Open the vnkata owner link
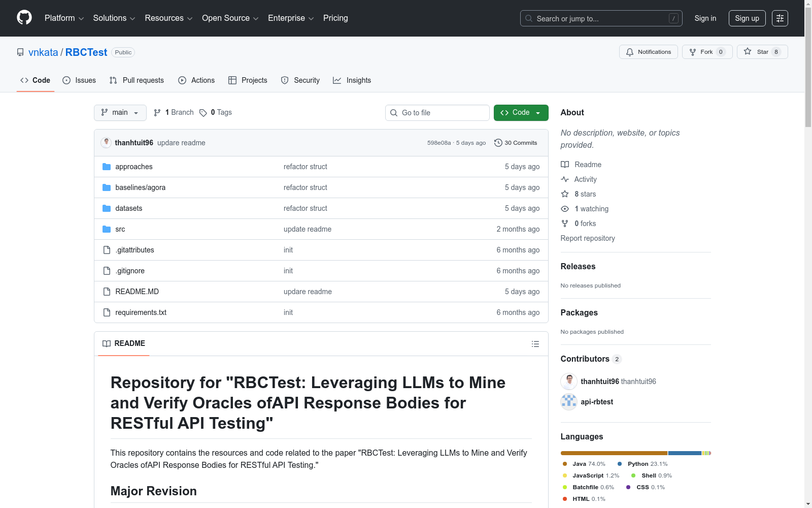The width and height of the screenshot is (812, 508). [x=43, y=52]
